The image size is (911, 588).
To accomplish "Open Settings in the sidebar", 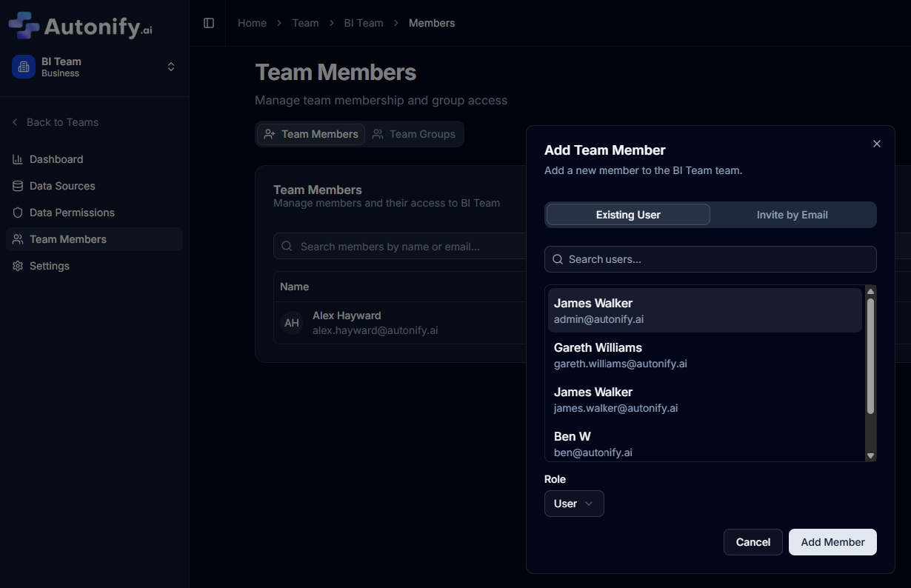I will click(94, 266).
